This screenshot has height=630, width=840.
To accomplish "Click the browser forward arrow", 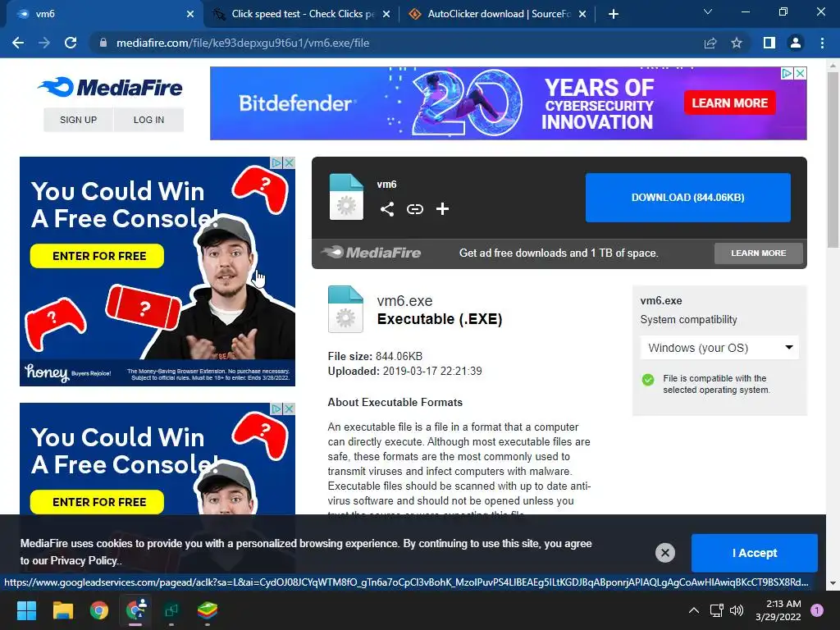I will [x=44, y=43].
